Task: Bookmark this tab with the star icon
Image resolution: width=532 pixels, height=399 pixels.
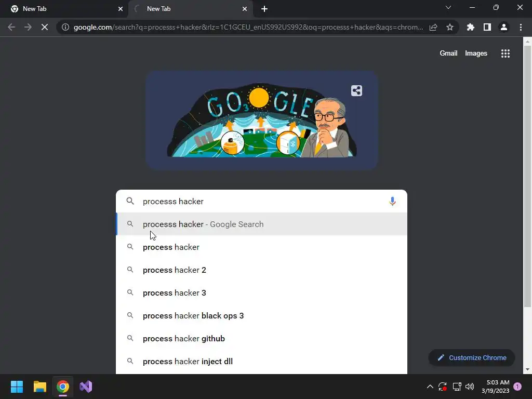Action: (450, 27)
